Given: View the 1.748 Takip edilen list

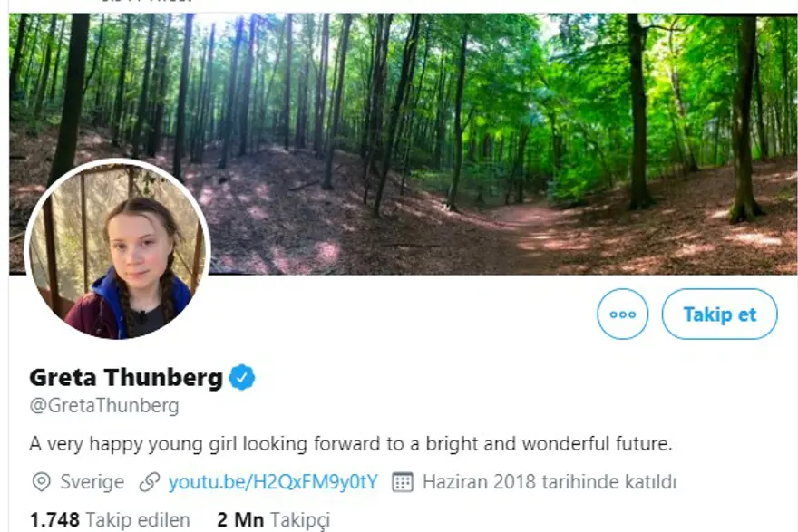Looking at the screenshot, I should point(110,520).
